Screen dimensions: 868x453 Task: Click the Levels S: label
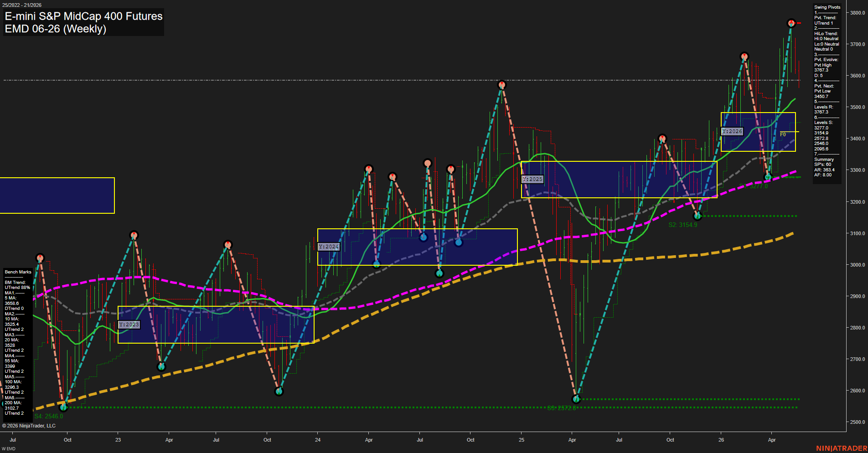823,123
